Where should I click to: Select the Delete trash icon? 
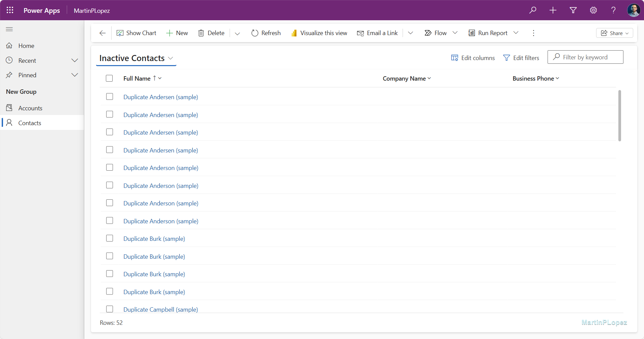tap(202, 33)
